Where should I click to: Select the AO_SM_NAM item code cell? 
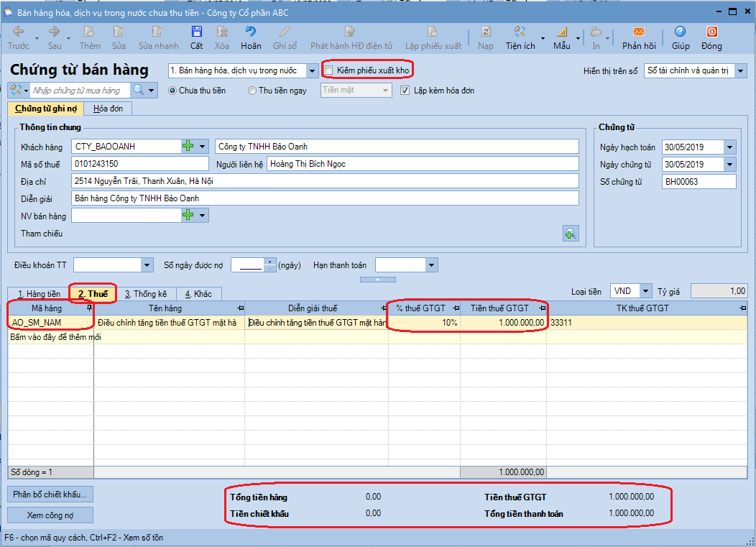pyautogui.click(x=50, y=322)
